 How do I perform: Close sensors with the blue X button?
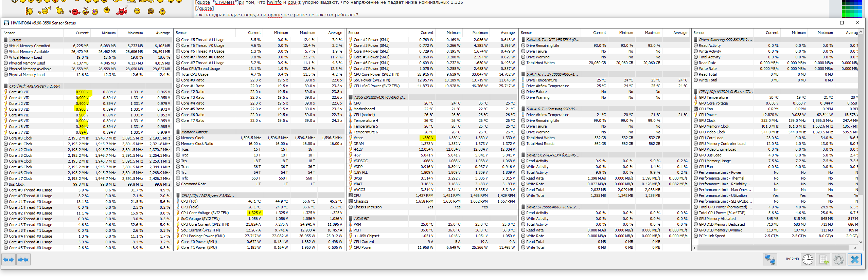(855, 260)
